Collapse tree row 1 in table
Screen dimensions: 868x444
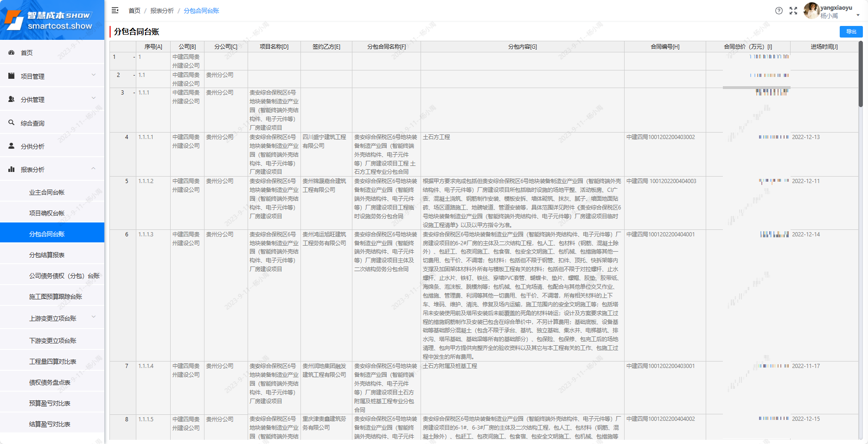[134, 57]
